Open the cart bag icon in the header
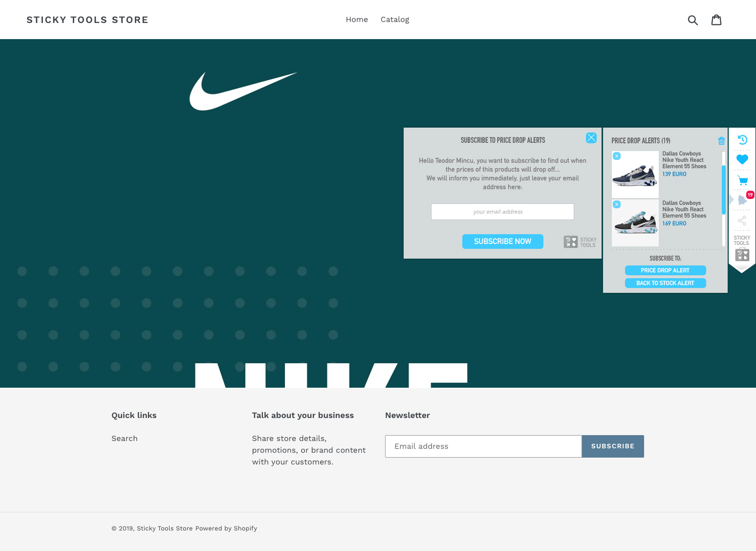Image resolution: width=756 pixels, height=551 pixels. pyautogui.click(x=716, y=20)
